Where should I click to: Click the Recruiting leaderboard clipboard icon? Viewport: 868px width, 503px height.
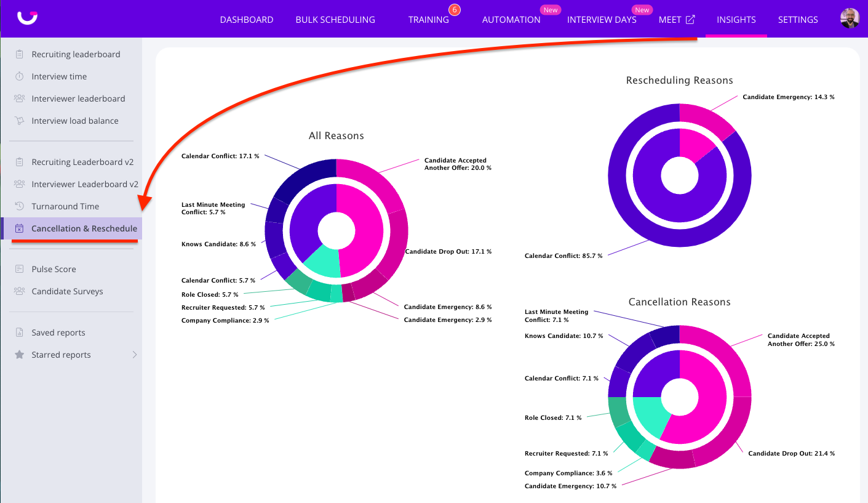point(20,54)
